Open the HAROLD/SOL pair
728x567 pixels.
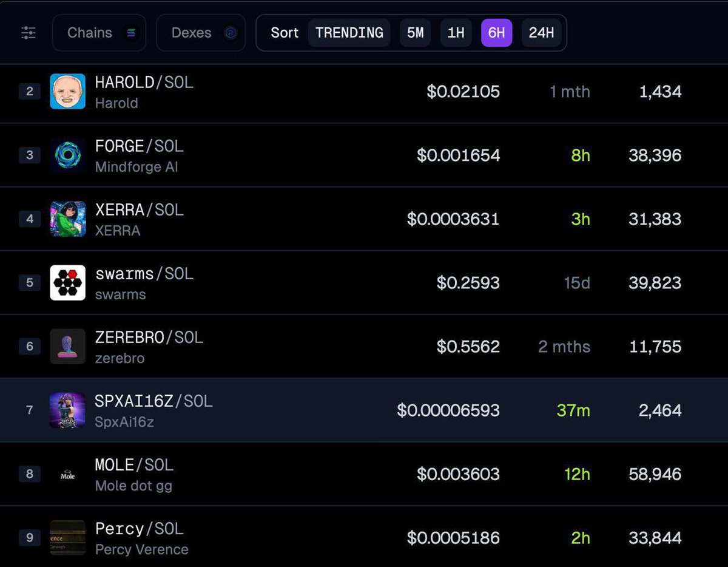tap(144, 83)
